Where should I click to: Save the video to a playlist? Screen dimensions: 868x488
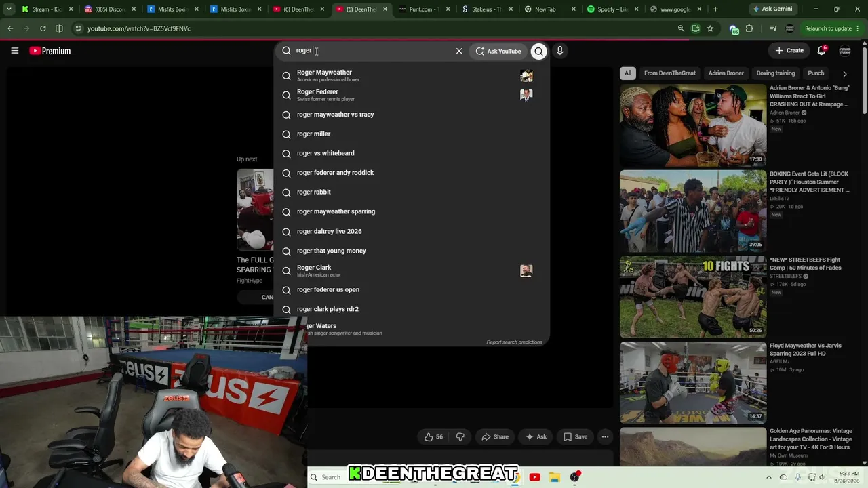click(x=576, y=437)
